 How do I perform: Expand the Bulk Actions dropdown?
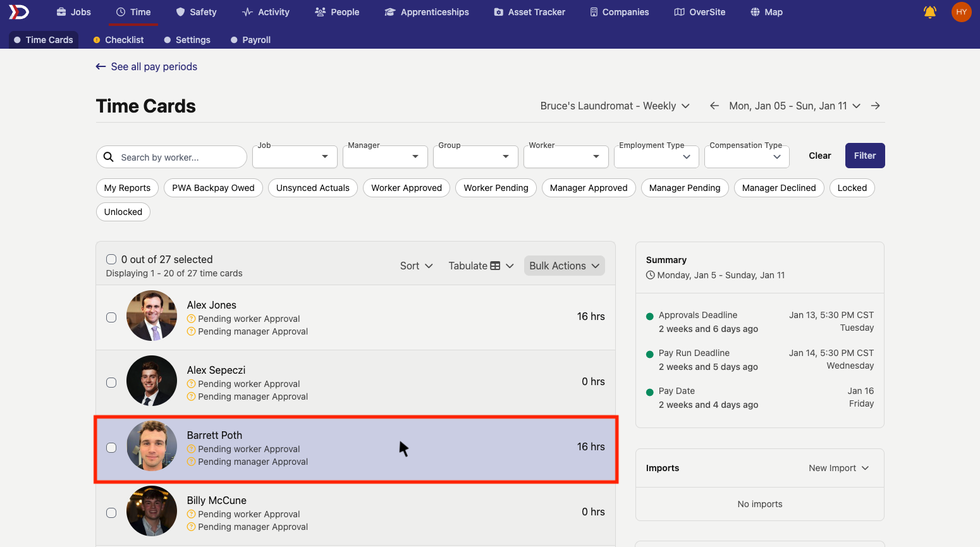tap(564, 266)
